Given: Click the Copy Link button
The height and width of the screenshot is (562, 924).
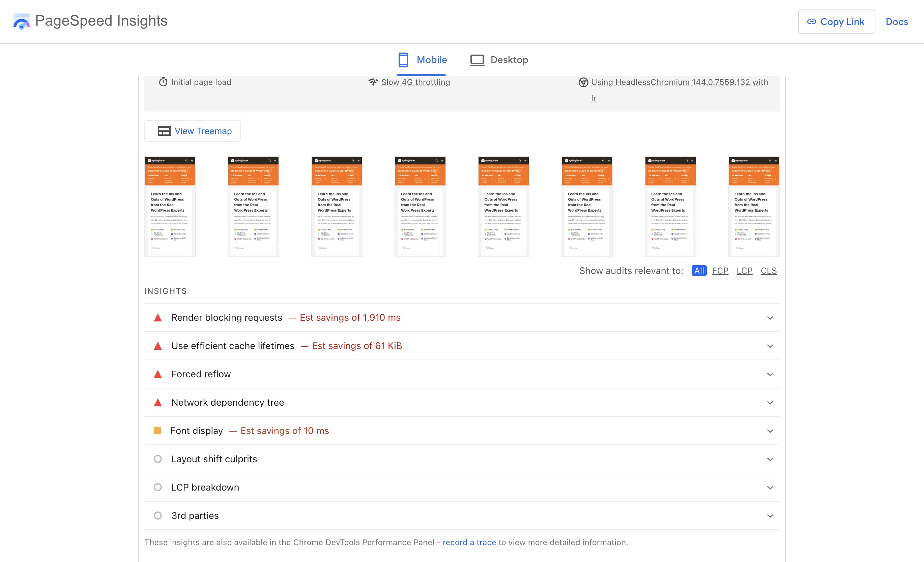Looking at the screenshot, I should point(836,22).
